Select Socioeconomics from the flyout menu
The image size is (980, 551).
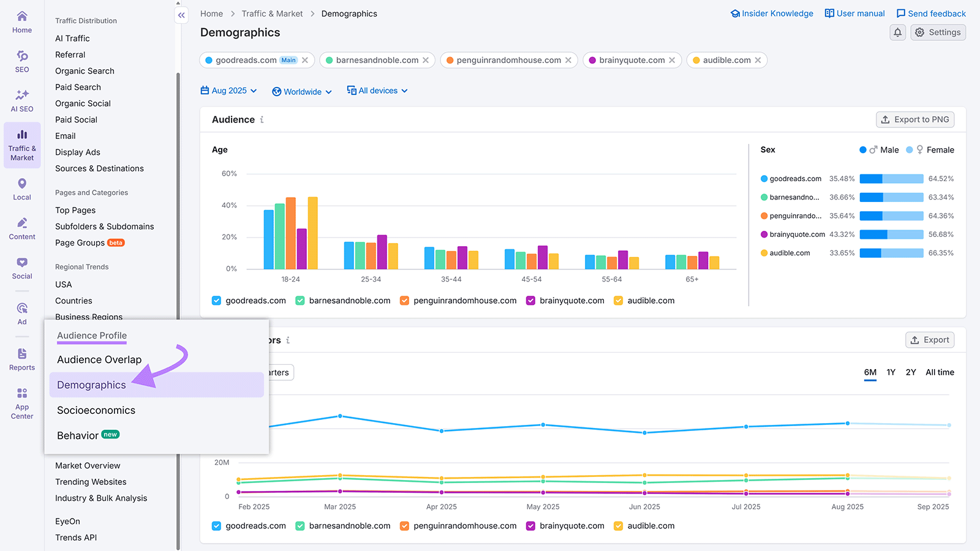coord(96,410)
